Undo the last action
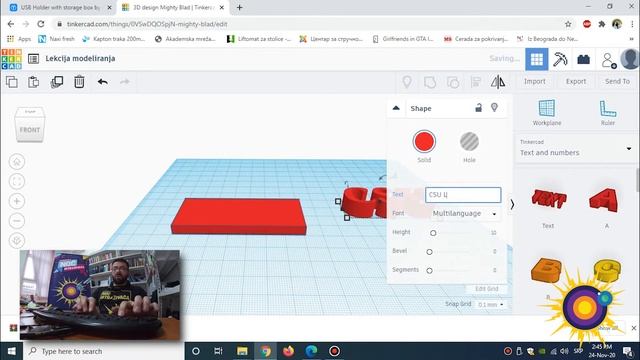640x360 pixels. tap(102, 82)
